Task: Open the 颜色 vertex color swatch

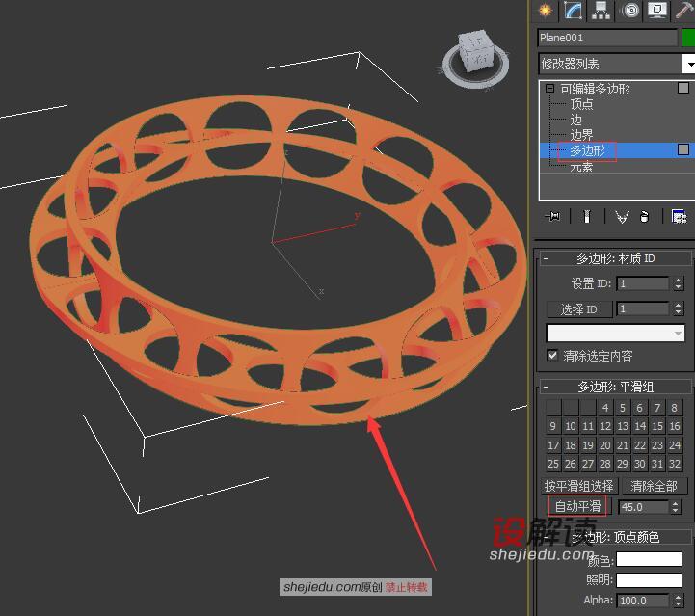Action: coord(649,559)
